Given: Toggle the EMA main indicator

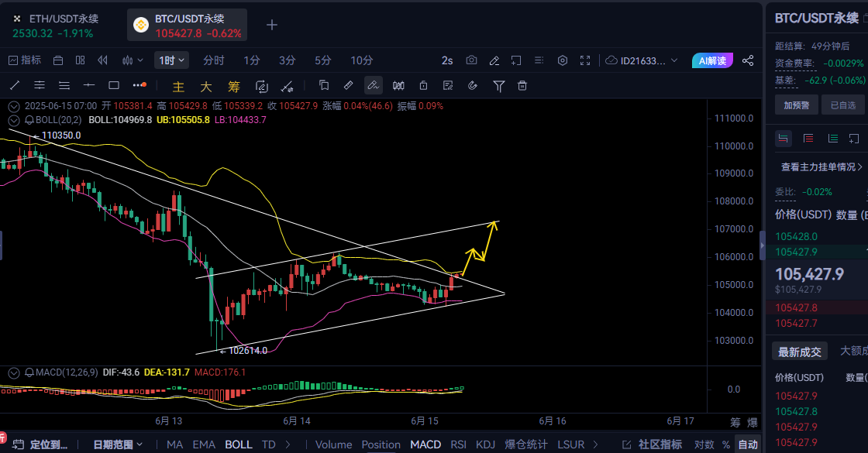Looking at the screenshot, I should click(204, 444).
